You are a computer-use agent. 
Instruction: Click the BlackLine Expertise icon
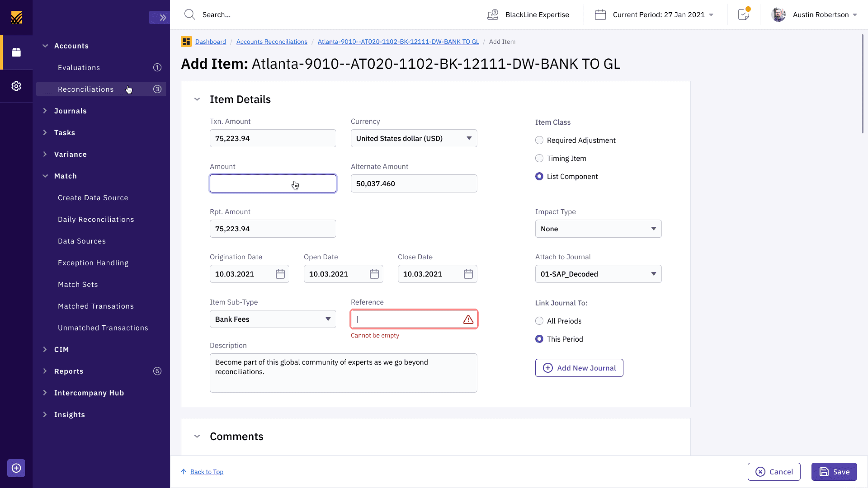[493, 14]
